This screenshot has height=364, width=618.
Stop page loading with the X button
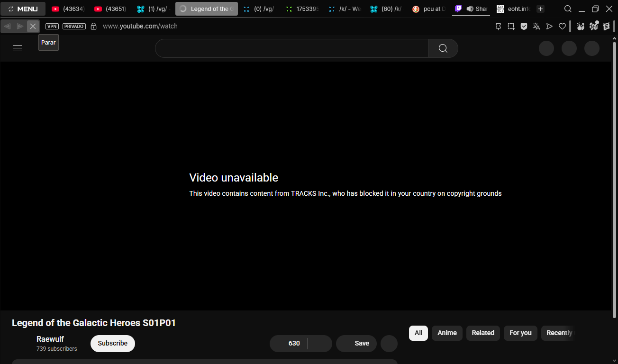click(33, 26)
